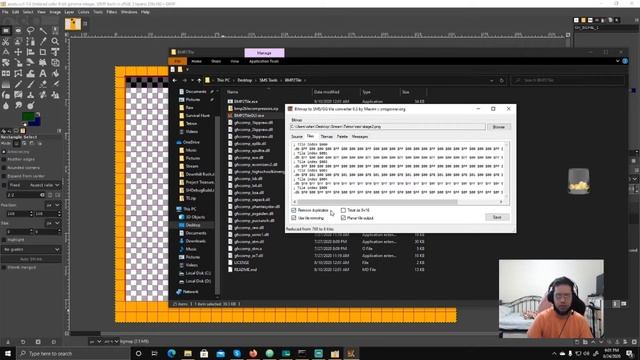Enable Expand from center checkbox
Image resolution: width=640 pixels, height=360 pixels.
pos(4,176)
